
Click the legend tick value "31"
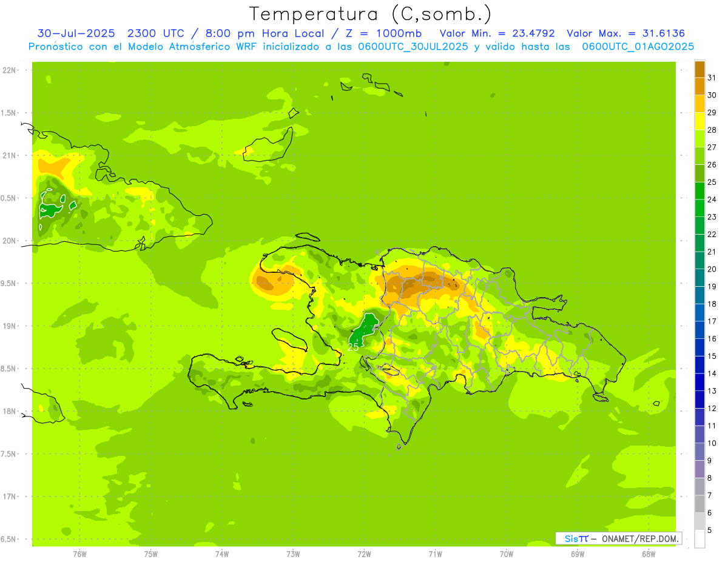click(x=712, y=77)
